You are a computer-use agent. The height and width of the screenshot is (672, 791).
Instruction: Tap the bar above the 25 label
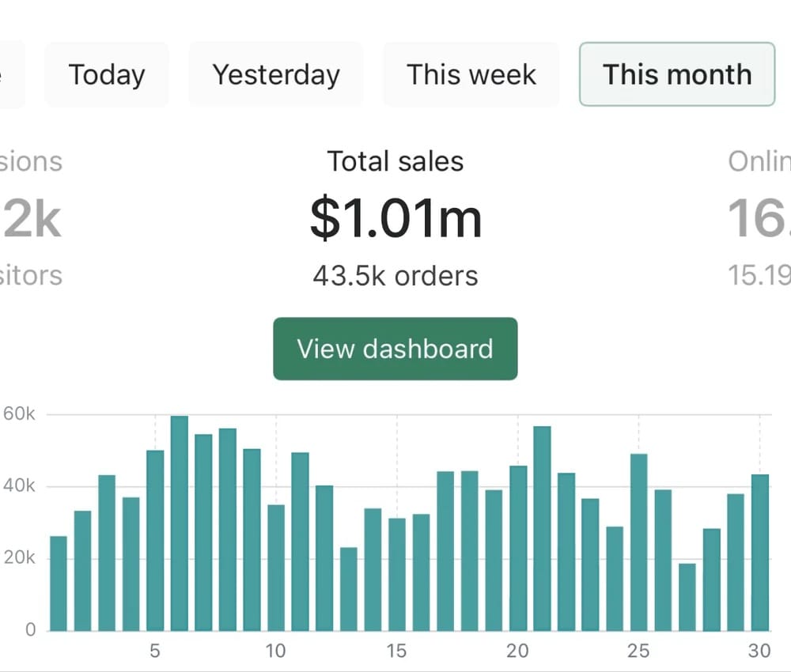tap(639, 542)
